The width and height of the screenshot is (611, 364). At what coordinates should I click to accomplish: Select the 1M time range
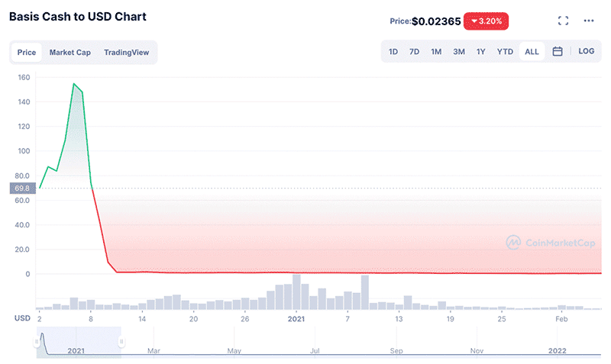pos(436,51)
